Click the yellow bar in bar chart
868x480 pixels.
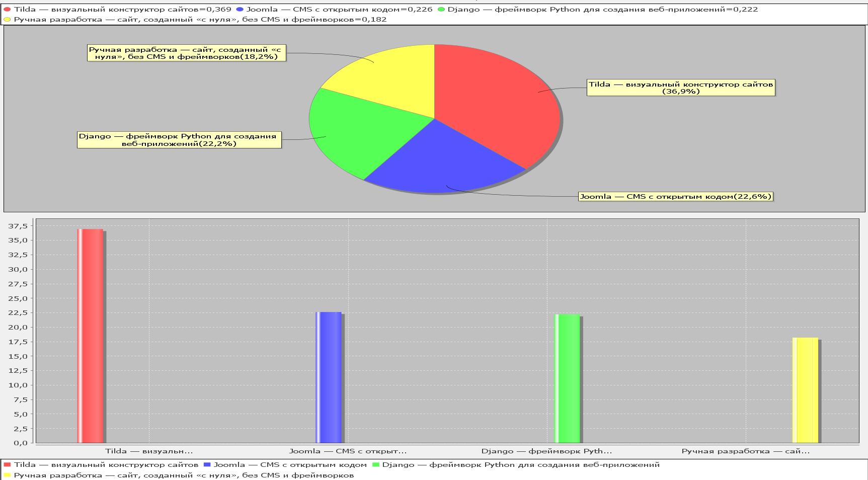[x=805, y=390]
